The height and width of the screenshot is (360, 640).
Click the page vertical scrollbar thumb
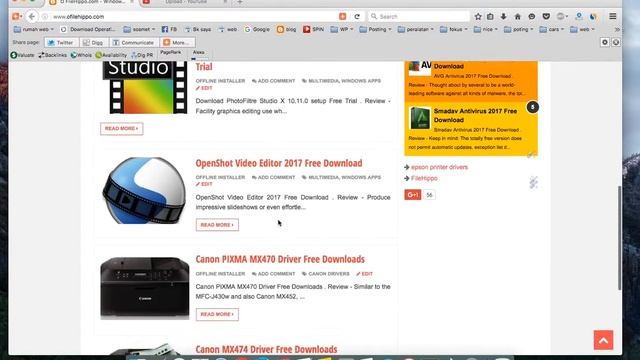[x=619, y=238]
